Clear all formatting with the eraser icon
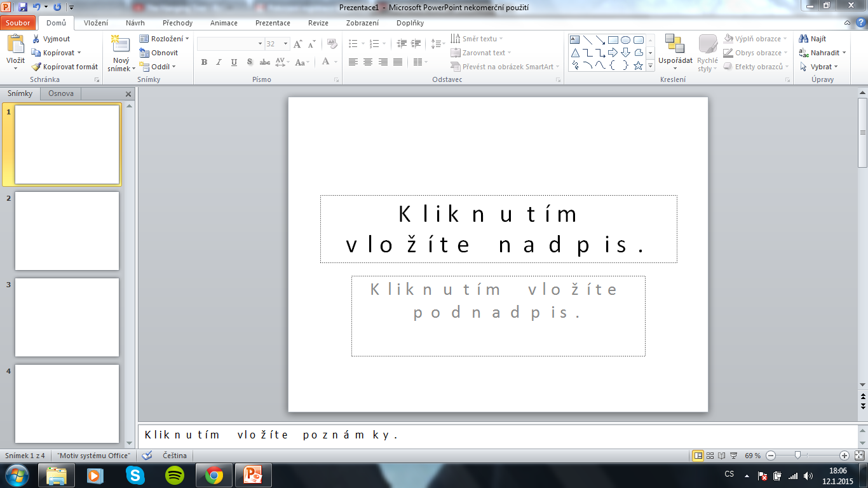This screenshot has width=868, height=488. pos(332,44)
